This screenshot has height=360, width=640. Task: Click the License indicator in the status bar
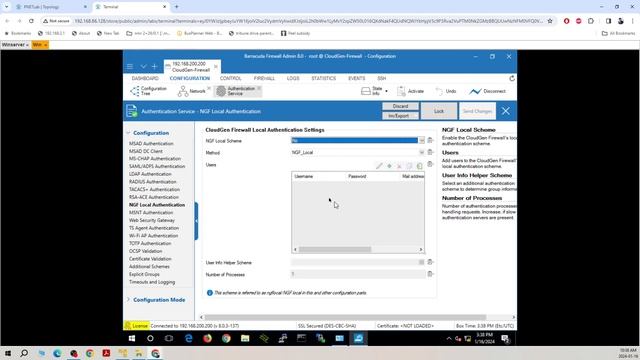[x=136, y=326]
